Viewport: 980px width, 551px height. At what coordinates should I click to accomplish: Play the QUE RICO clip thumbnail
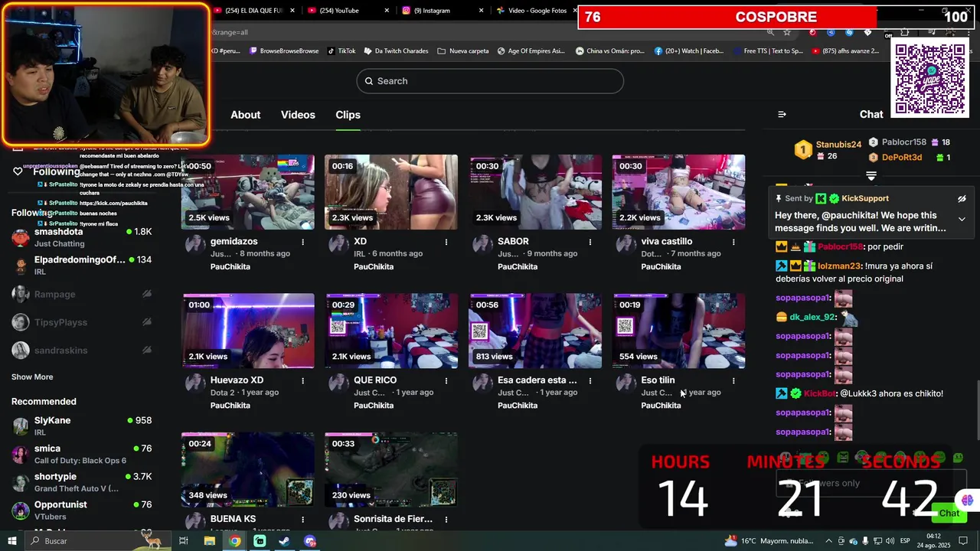tap(391, 331)
